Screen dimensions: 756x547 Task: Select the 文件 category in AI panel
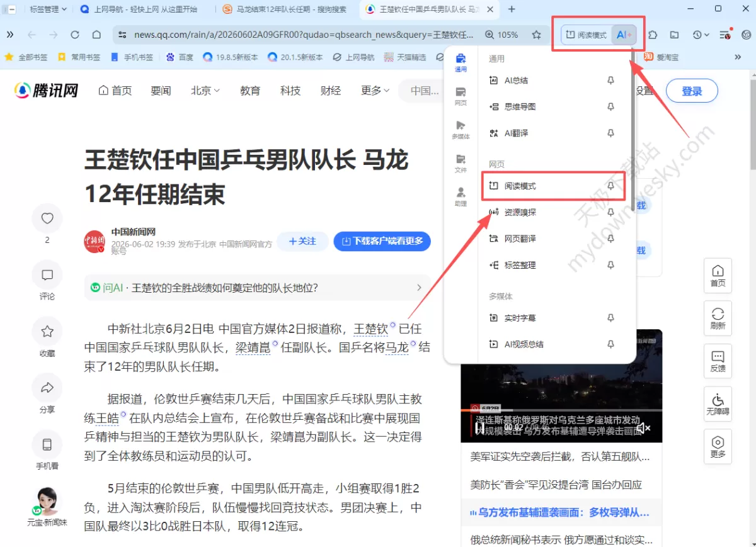click(x=461, y=164)
